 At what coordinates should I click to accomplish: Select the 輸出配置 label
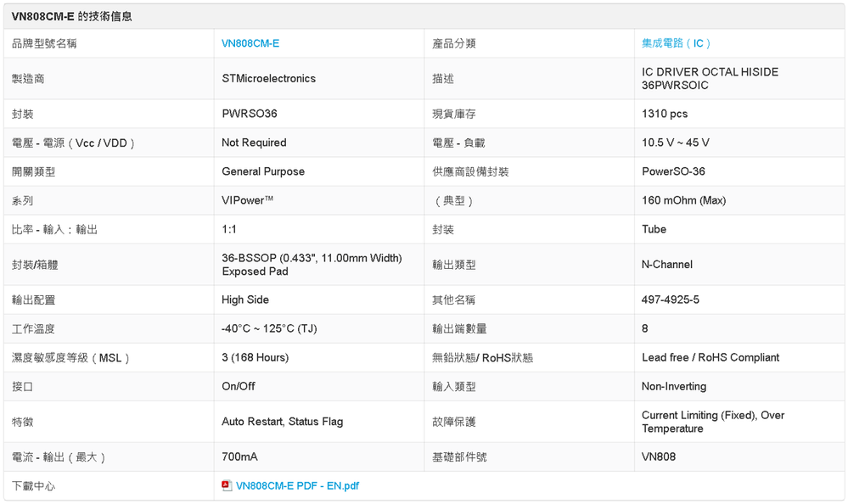[34, 300]
